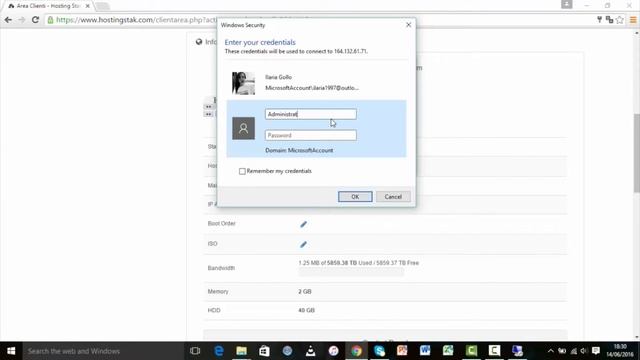Close the Windows Security dialog
This screenshot has width=640, height=360.
[409, 25]
